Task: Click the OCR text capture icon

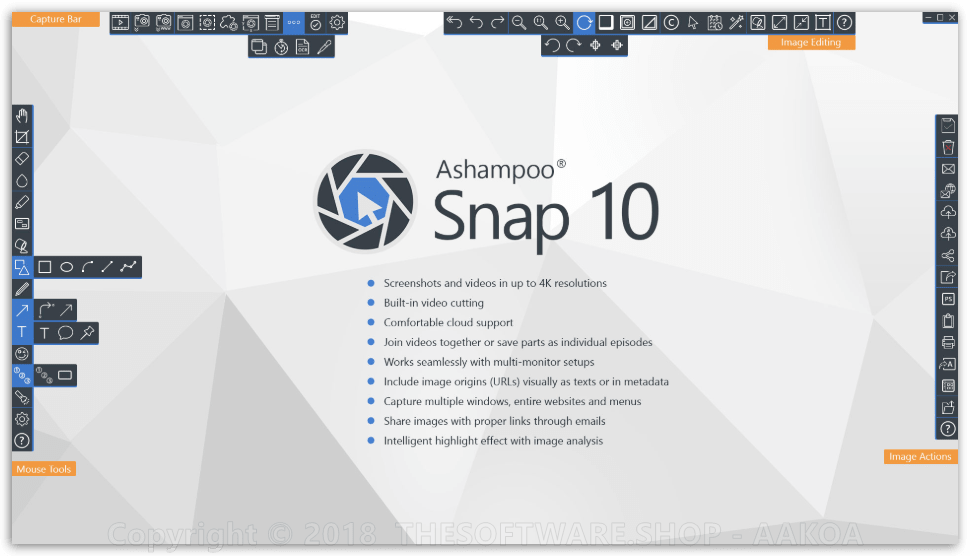Action: pos(303,47)
